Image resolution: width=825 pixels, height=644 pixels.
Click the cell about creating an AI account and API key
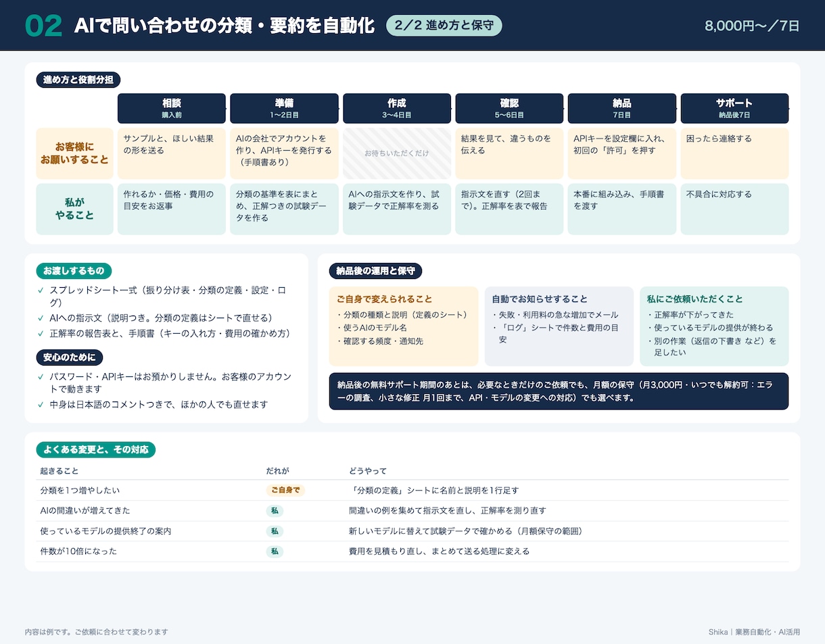click(x=284, y=153)
